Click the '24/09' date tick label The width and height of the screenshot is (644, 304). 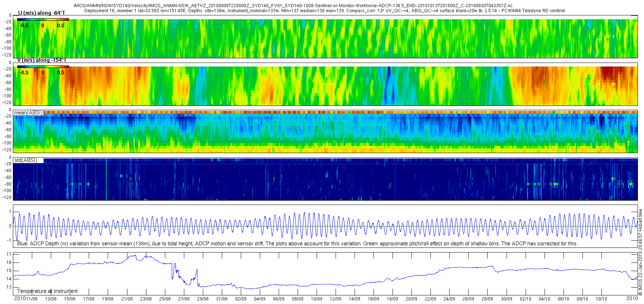pos(449,299)
